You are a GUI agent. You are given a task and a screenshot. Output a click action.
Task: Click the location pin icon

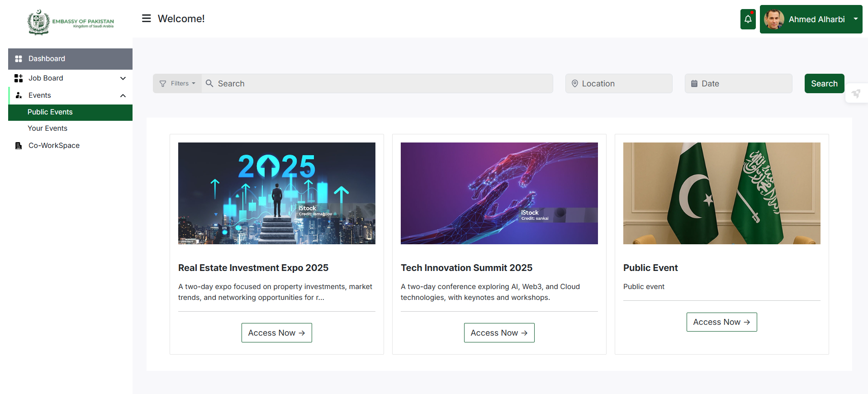click(x=575, y=84)
